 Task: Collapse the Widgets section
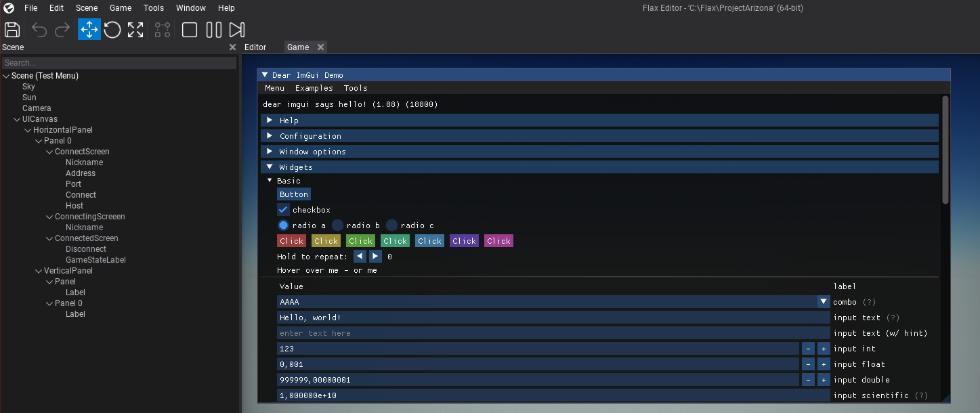pos(599,167)
